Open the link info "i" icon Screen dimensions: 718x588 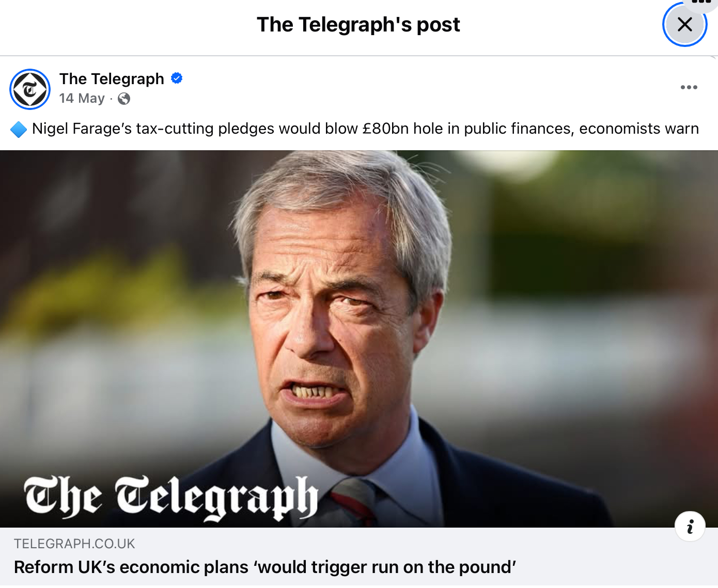click(690, 527)
